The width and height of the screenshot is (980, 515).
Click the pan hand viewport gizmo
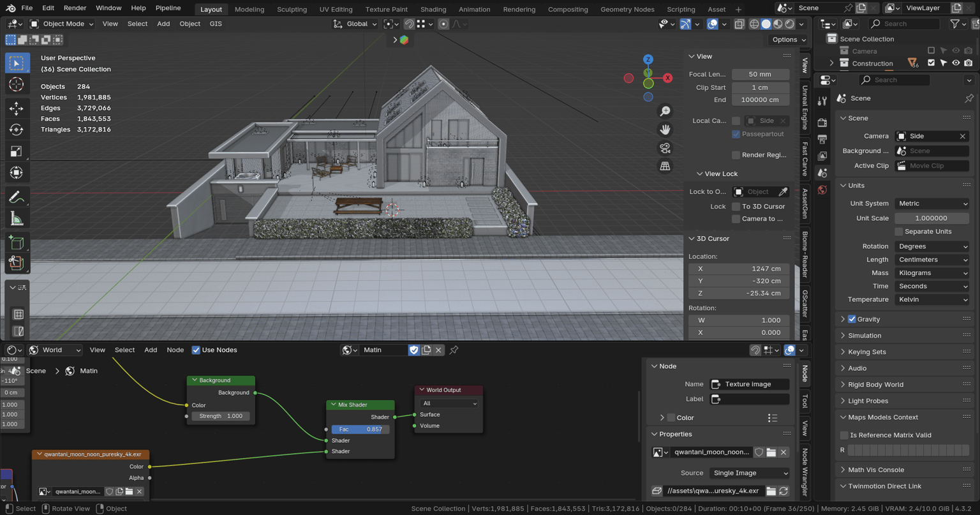tap(665, 130)
